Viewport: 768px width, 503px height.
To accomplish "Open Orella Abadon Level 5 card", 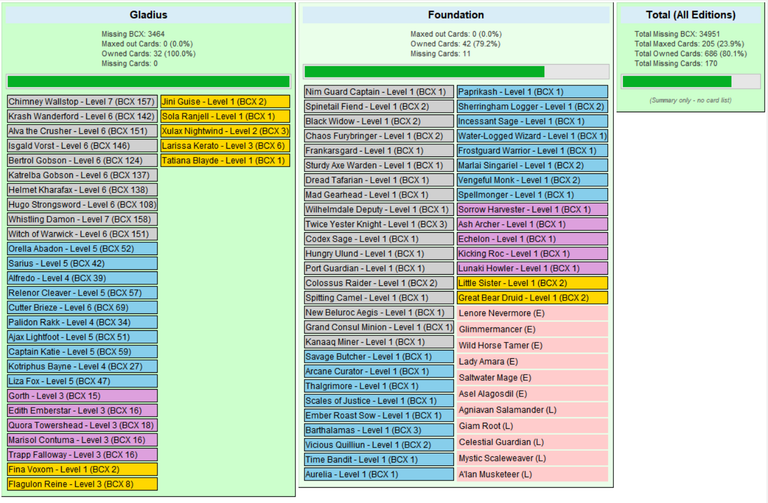I will click(x=82, y=249).
